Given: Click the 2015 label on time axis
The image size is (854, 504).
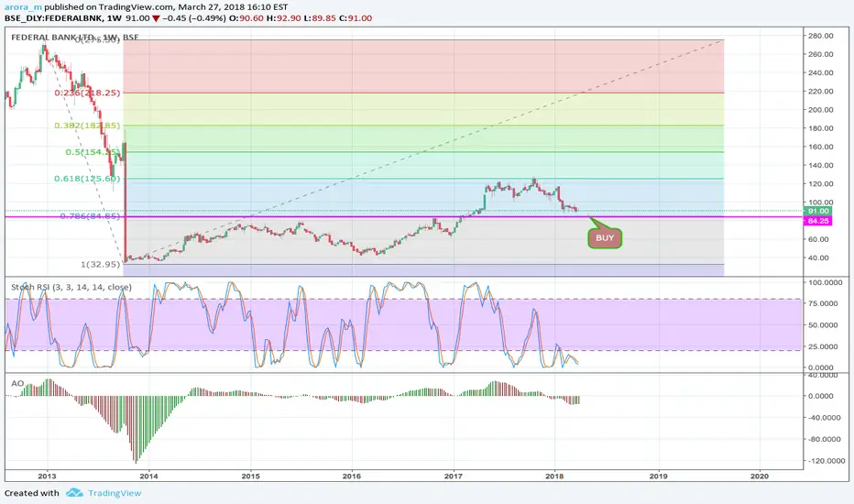Looking at the screenshot, I should pos(250,476).
